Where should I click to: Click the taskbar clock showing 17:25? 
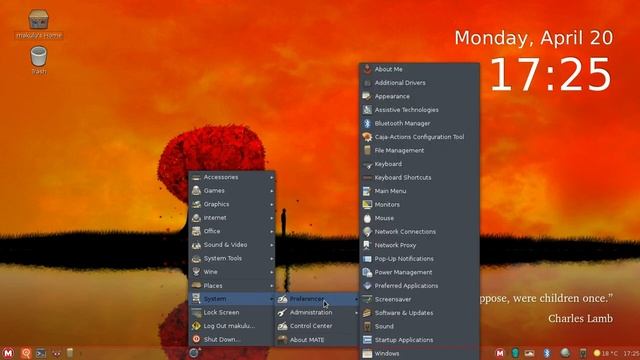pos(631,353)
